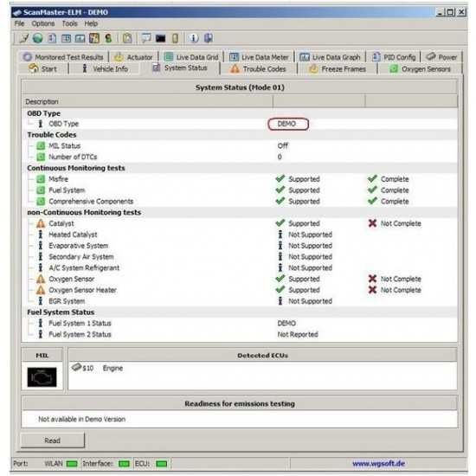The width and height of the screenshot is (476, 476).
Task: Click the green icon beside Misfire
Action: [41, 179]
